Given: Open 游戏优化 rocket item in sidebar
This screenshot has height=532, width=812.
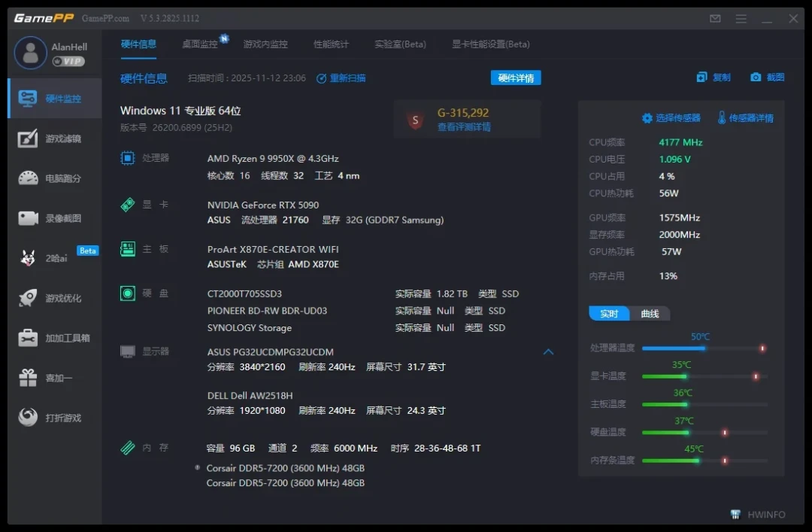Looking at the screenshot, I should pyautogui.click(x=55, y=298).
